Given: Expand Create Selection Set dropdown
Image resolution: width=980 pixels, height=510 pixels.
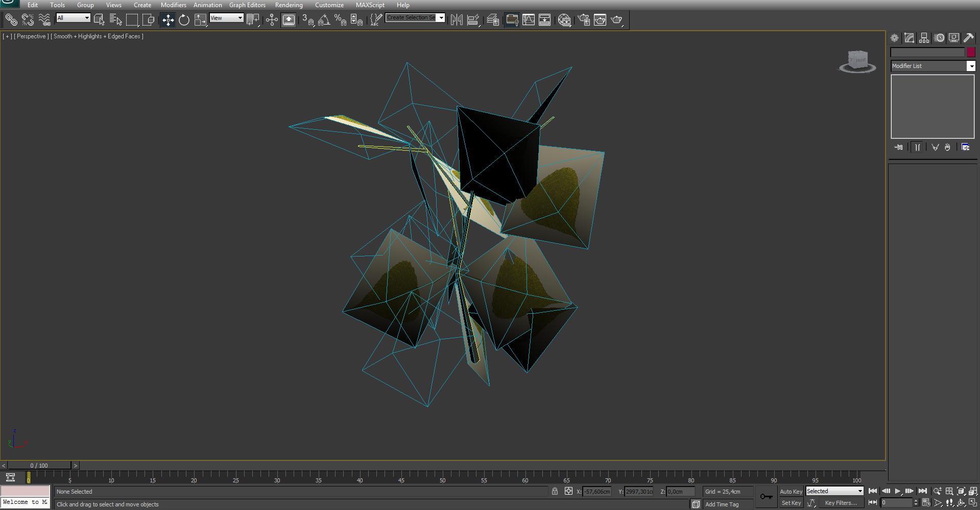Looking at the screenshot, I should [x=441, y=18].
